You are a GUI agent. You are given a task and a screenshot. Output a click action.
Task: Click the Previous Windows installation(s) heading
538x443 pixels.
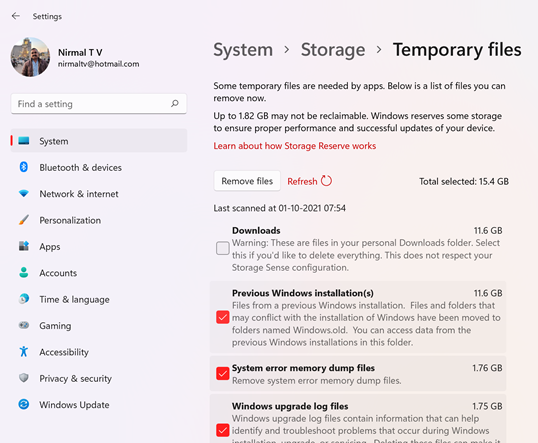click(303, 293)
